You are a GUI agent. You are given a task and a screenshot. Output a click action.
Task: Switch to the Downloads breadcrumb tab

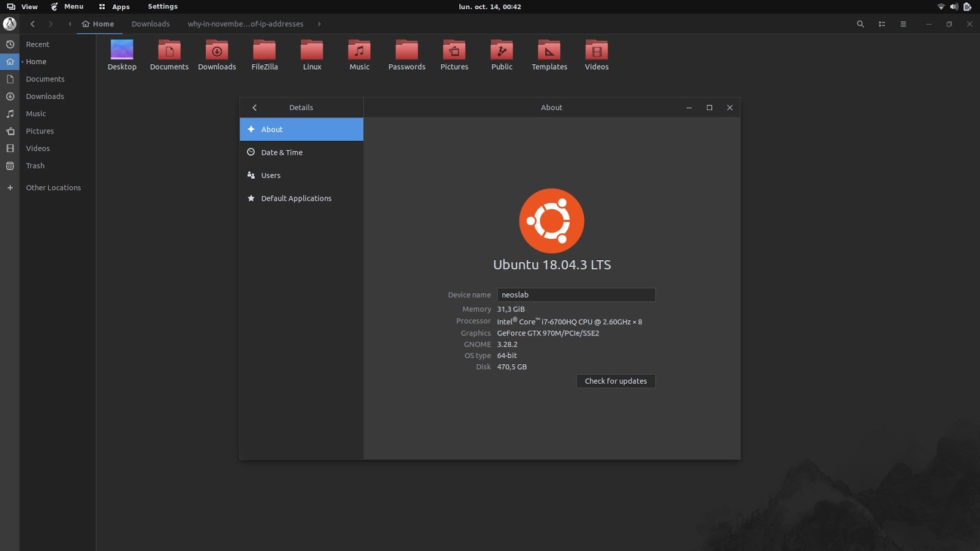click(151, 24)
